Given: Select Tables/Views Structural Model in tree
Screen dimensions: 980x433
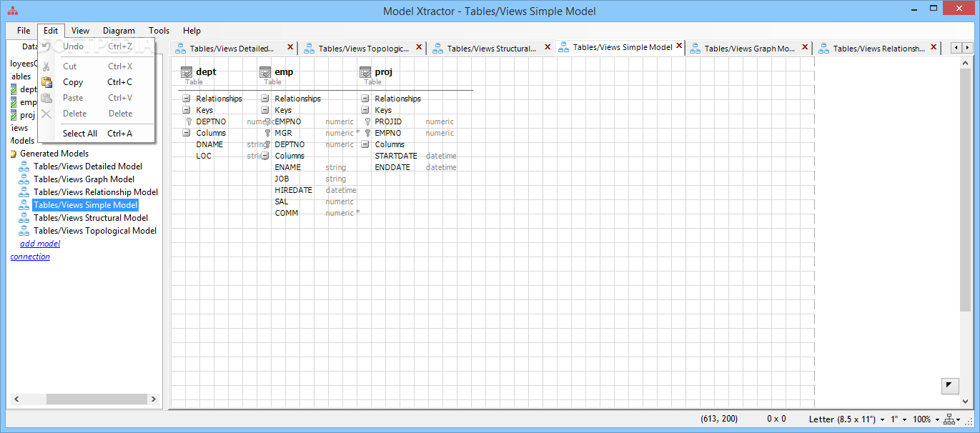Looking at the screenshot, I should click(91, 218).
